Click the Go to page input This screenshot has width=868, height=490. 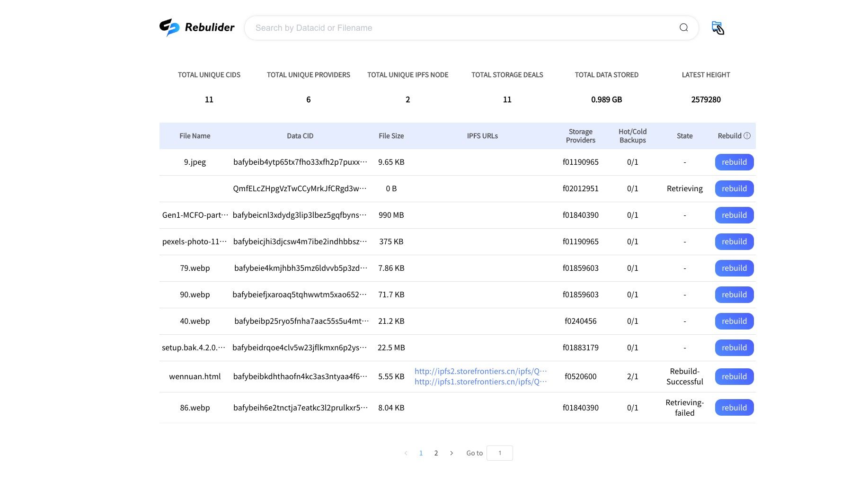500,453
